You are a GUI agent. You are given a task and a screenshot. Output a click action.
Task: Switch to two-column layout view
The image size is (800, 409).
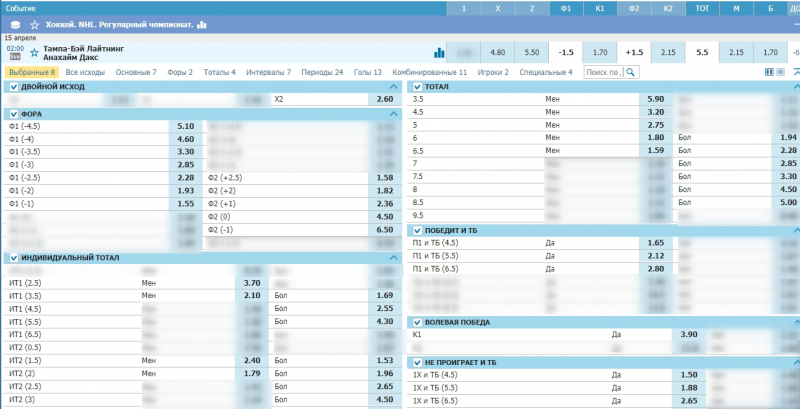[x=769, y=72]
